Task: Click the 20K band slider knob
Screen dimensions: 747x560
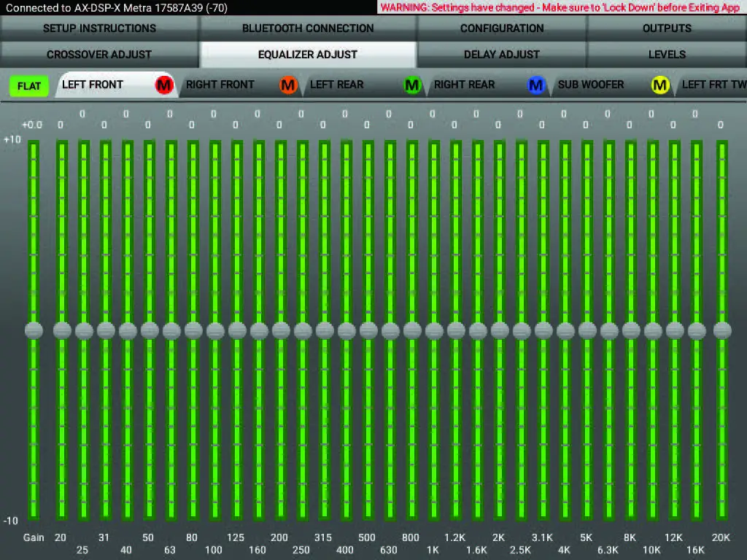Action: coord(723,330)
